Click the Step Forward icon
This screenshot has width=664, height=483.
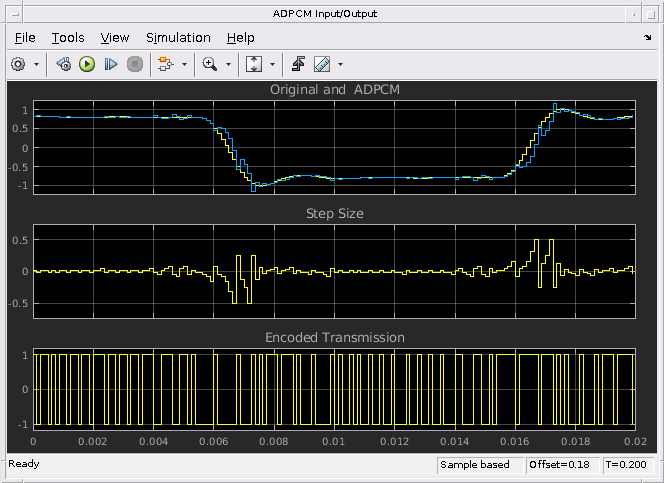111,64
